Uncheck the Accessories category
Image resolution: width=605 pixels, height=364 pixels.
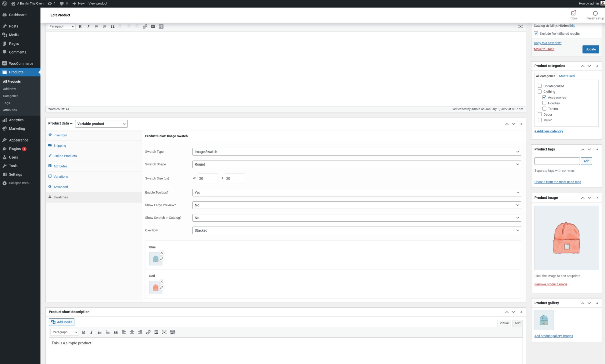[544, 97]
